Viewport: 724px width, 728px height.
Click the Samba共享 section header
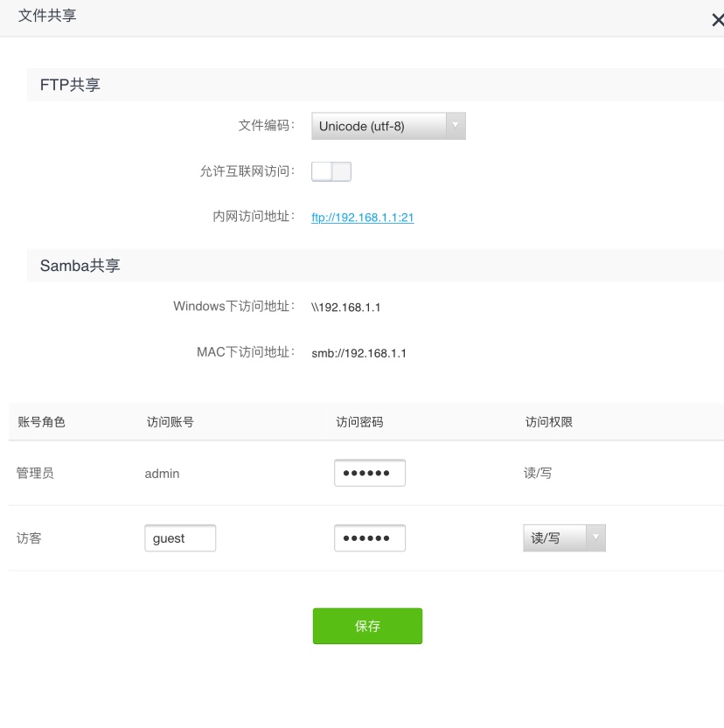click(x=80, y=266)
